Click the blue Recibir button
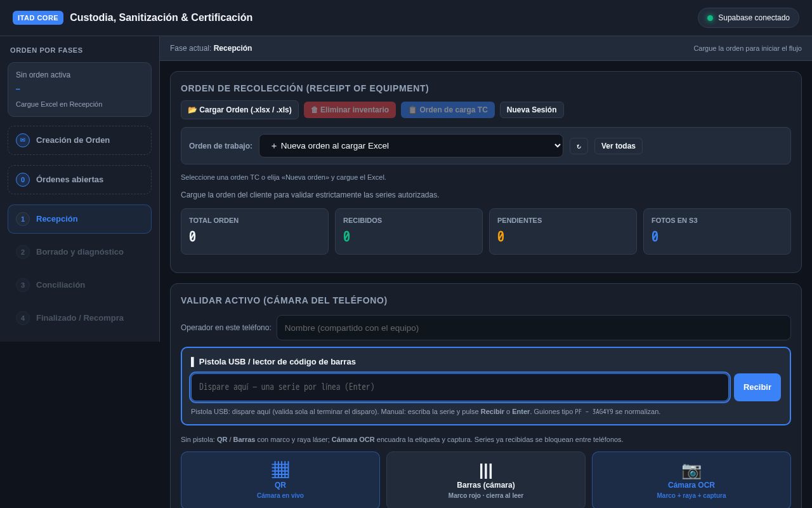Viewport: 812px width, 508px height. click(757, 387)
